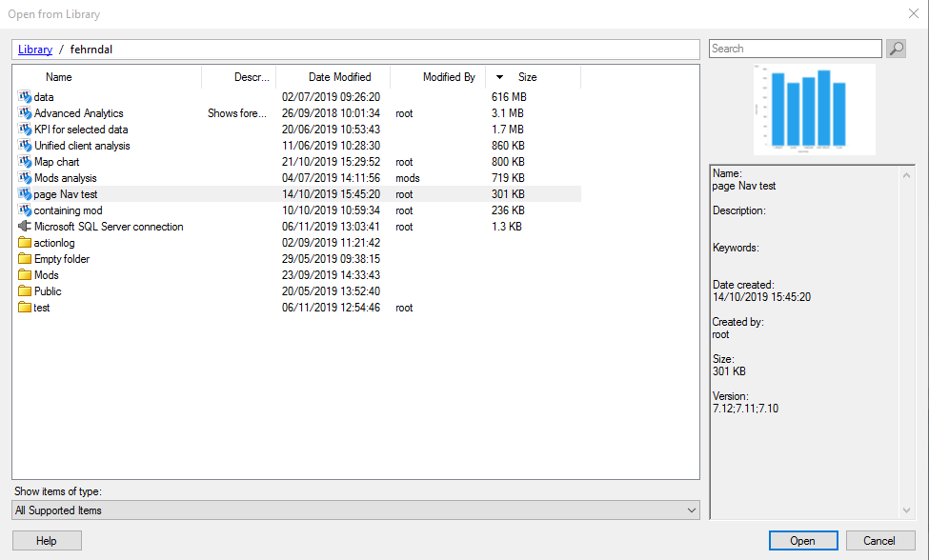The image size is (929, 560).
Task: Select the Advanced Analytics analysis file icon
Action: coord(25,113)
